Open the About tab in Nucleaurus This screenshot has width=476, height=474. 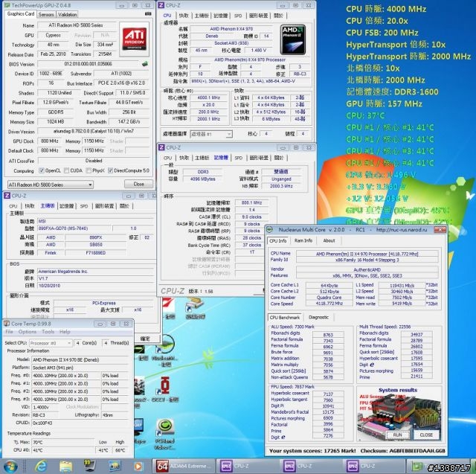click(329, 240)
